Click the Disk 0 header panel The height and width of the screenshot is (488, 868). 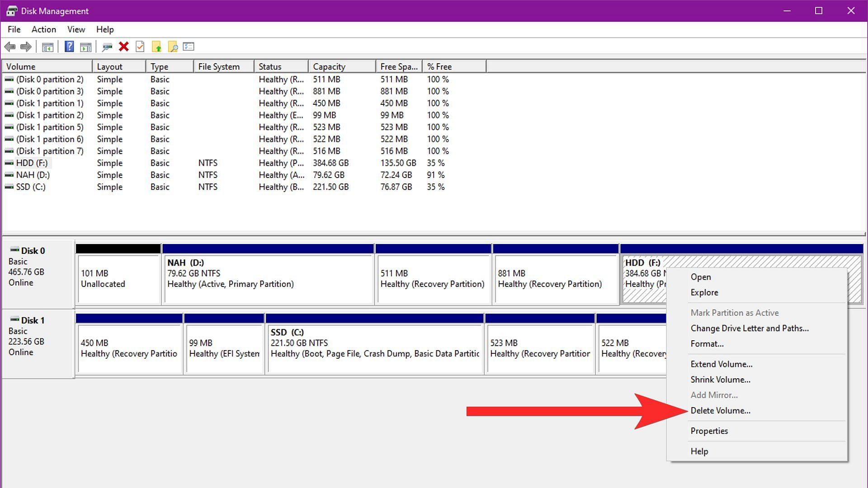(x=38, y=274)
